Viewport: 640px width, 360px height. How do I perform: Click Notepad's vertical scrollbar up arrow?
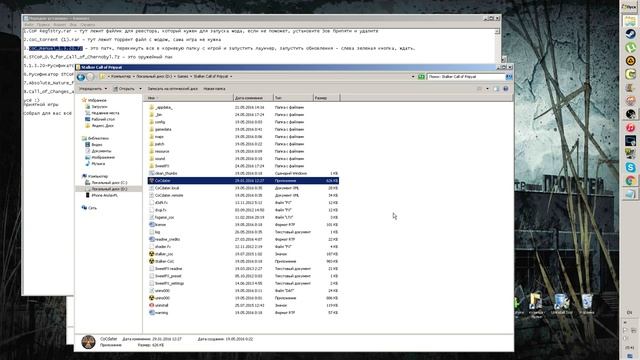498,31
